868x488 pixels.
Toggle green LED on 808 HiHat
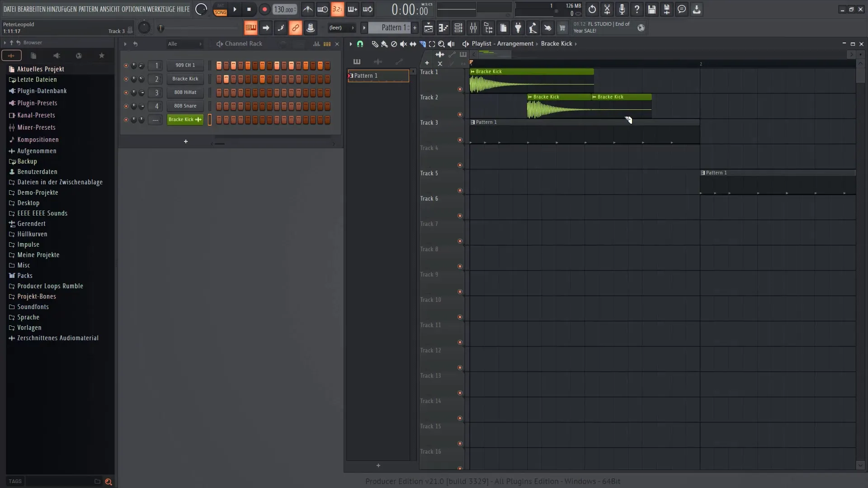(x=125, y=92)
